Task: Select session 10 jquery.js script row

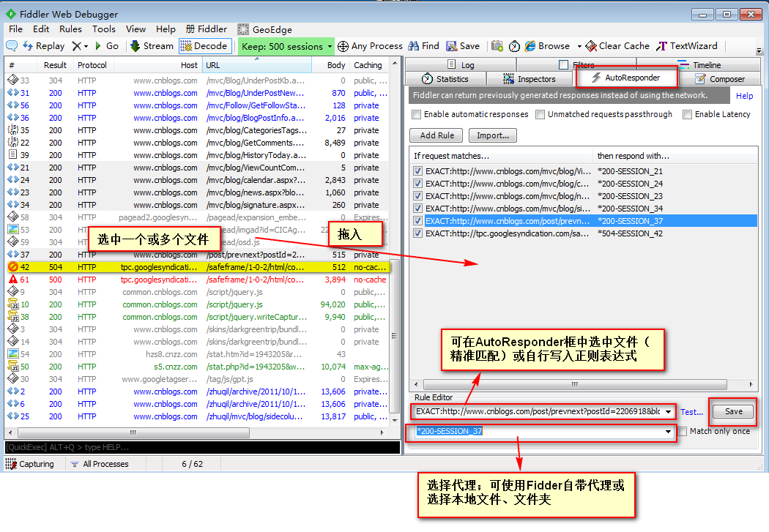Action: pos(198,304)
